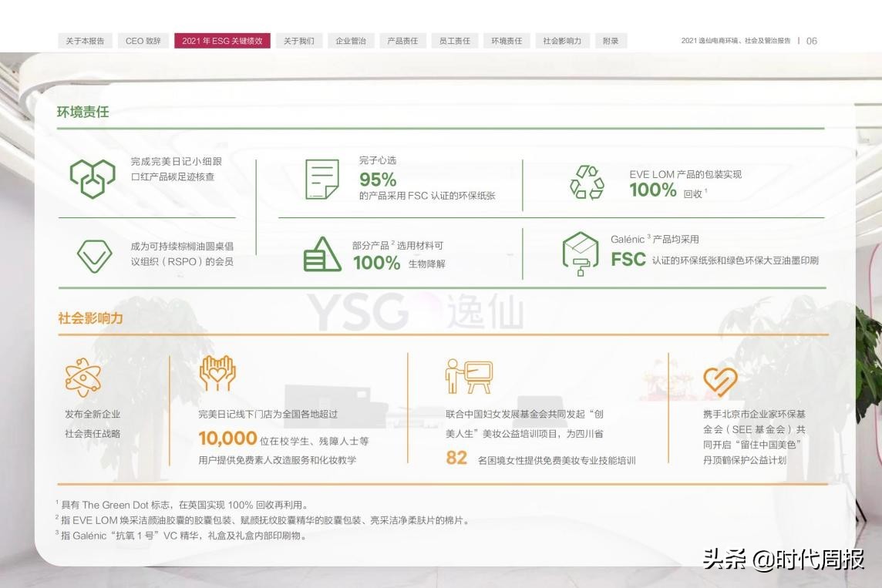
Task: Click the 头条 @时代周报 credit text
Action: 783,559
